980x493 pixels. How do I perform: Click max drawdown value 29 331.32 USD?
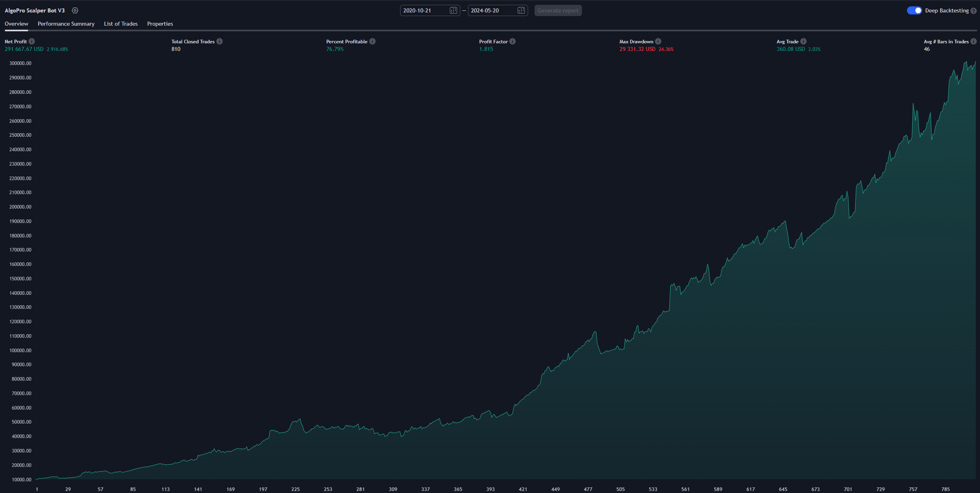pyautogui.click(x=637, y=49)
